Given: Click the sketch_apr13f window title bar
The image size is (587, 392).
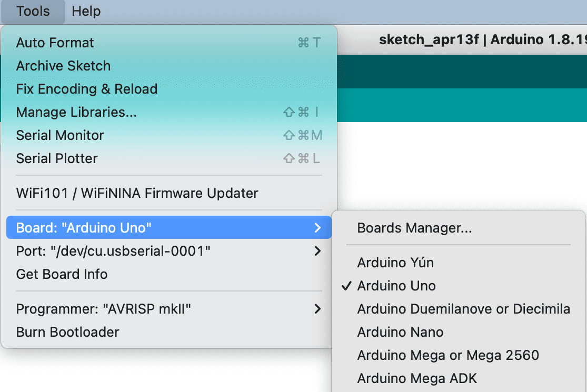Looking at the screenshot, I should (x=462, y=39).
